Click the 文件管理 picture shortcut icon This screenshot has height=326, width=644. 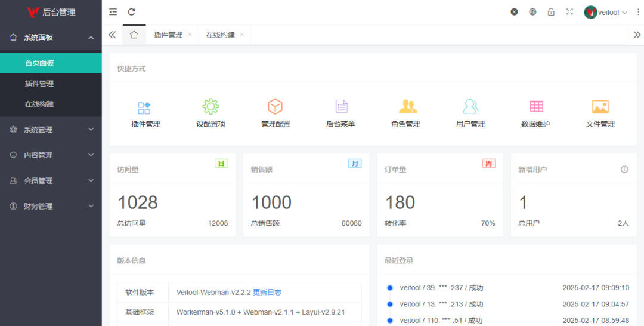[600, 107]
